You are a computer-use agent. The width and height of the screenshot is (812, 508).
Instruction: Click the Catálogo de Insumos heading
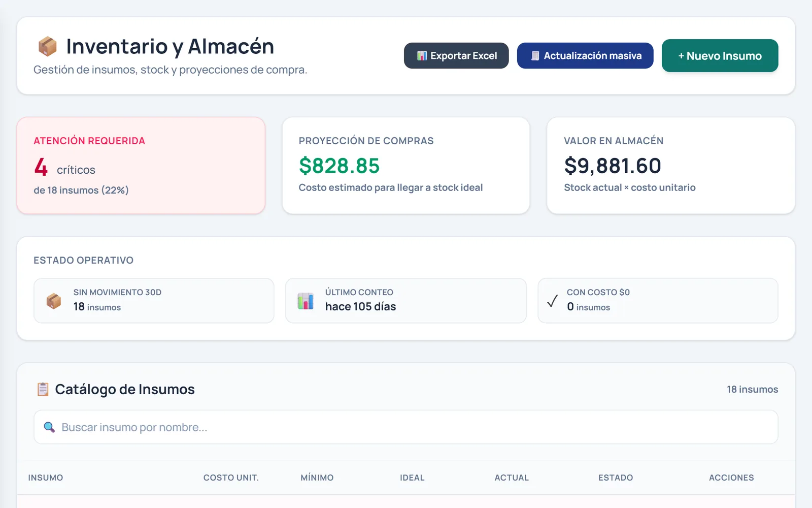(125, 389)
